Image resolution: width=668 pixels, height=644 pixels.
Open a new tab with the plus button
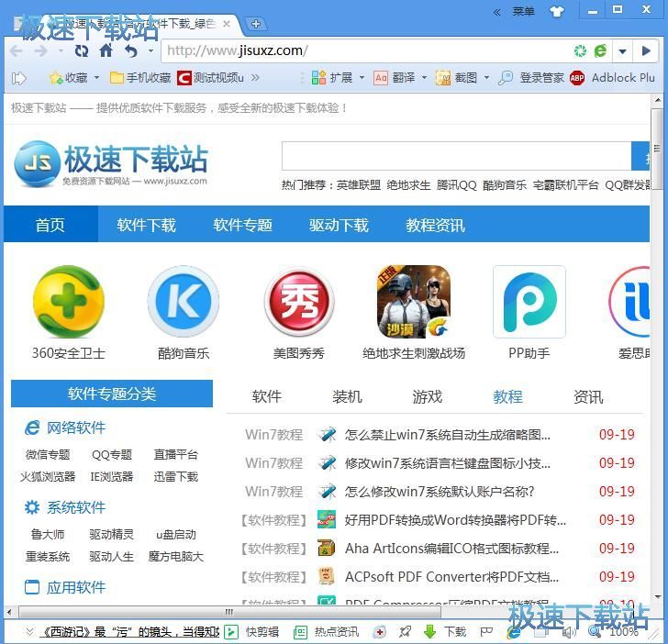[x=256, y=24]
